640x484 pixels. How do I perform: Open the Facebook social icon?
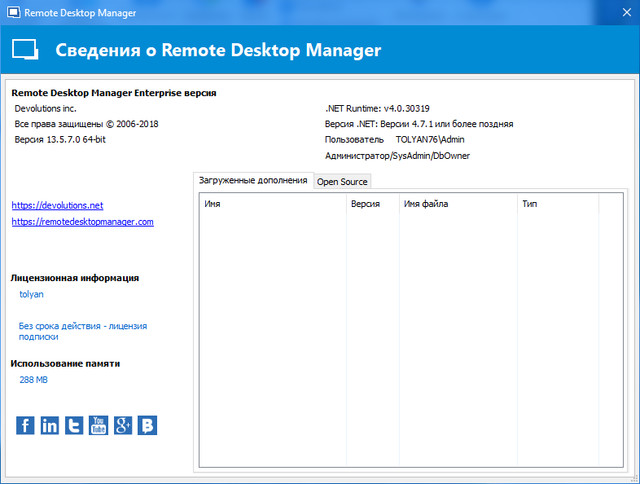[x=25, y=425]
